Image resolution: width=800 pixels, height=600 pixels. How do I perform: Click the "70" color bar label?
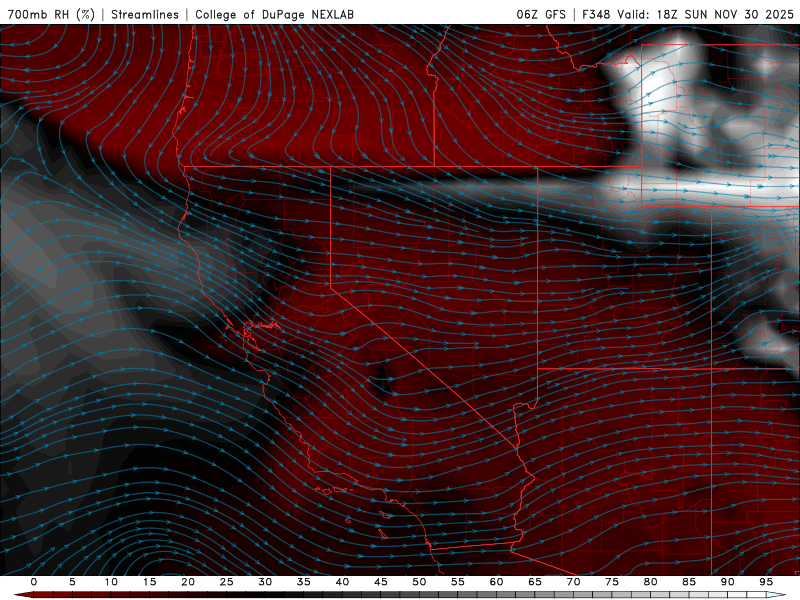573,582
